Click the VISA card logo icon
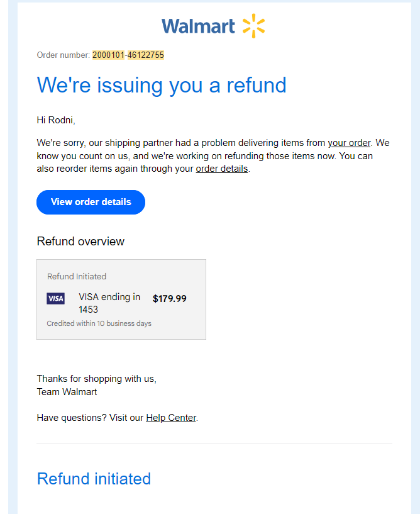Viewport: 420px width, 514px height. point(56,298)
